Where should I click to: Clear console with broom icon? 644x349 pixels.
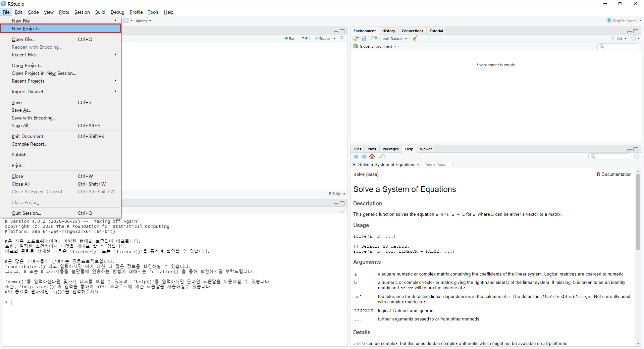342,211
